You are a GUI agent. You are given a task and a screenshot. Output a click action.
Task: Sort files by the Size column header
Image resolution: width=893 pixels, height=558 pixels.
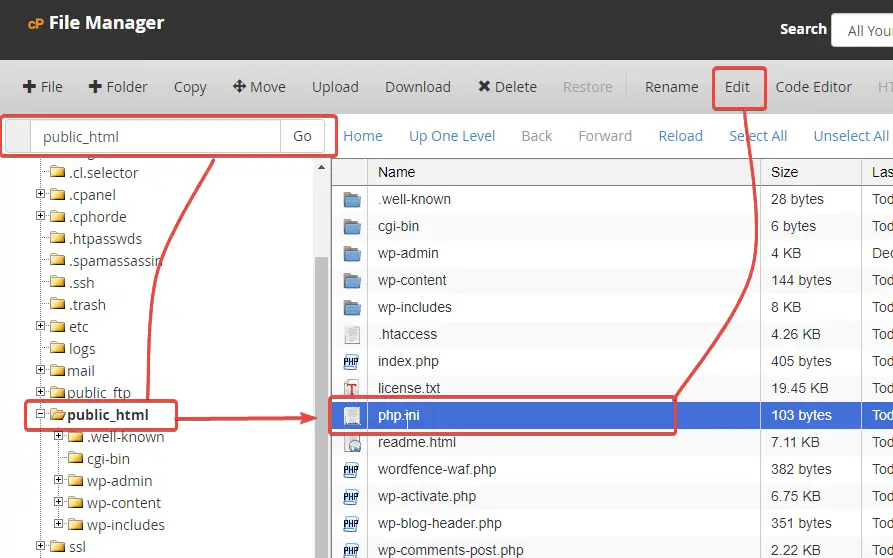(x=785, y=172)
